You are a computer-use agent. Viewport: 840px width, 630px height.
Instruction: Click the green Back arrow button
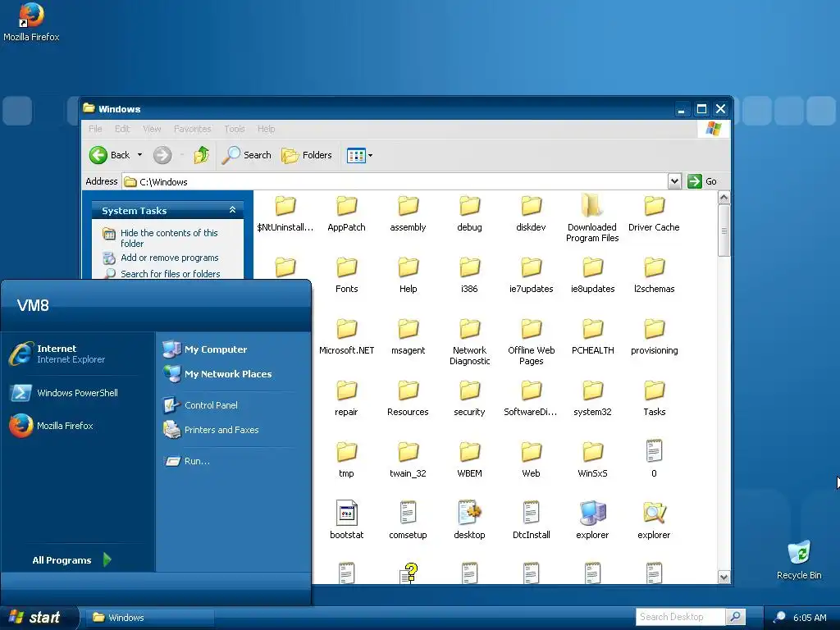point(98,155)
